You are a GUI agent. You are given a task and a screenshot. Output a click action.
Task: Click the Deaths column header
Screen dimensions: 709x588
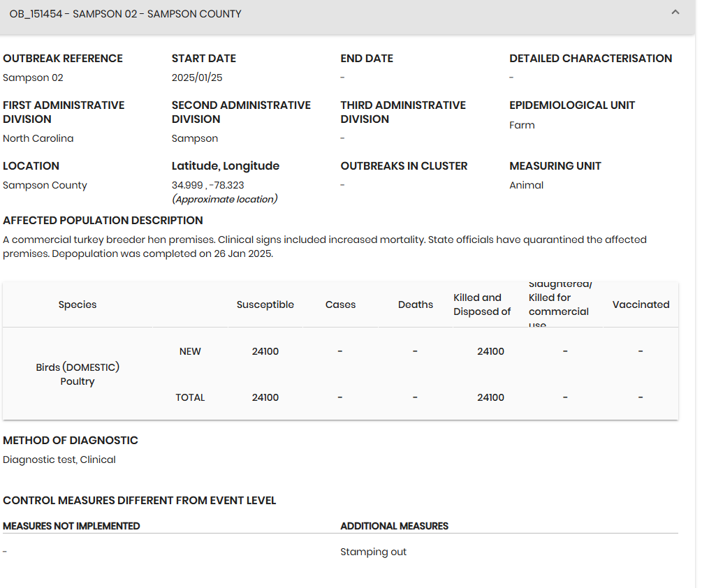pyautogui.click(x=416, y=304)
